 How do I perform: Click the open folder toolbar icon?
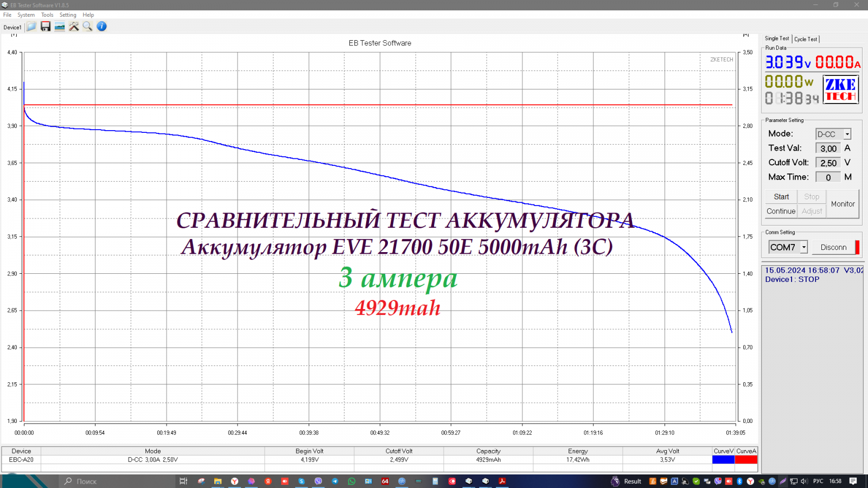[x=31, y=27]
